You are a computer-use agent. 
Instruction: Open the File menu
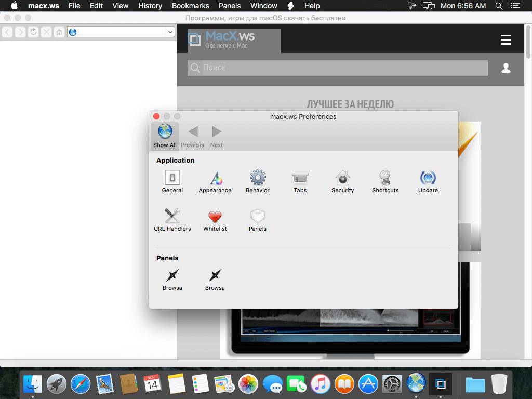point(74,6)
